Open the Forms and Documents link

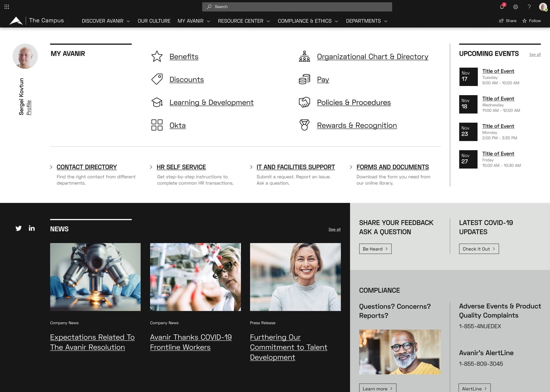click(x=392, y=167)
